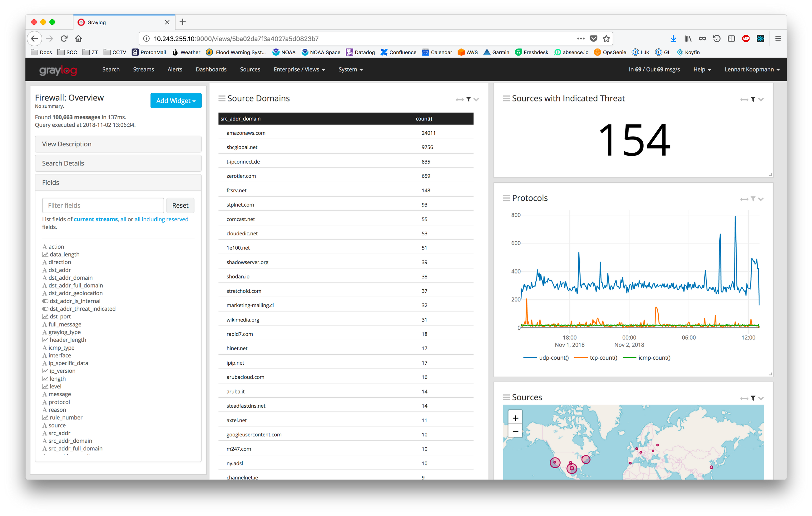Expand the Enterprise / Views menu

point(299,69)
